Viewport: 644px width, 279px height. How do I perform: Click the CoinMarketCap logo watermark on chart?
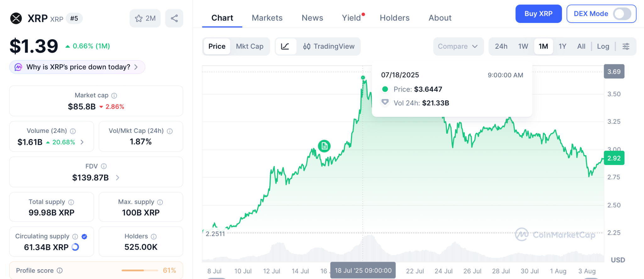pyautogui.click(x=555, y=234)
